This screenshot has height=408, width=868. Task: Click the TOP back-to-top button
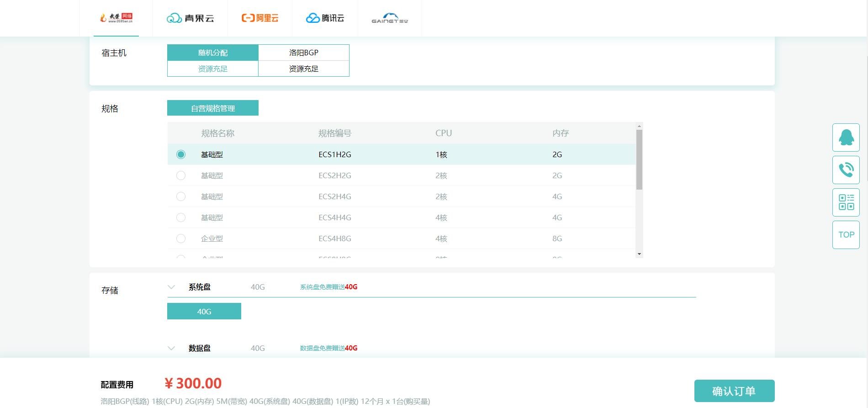tap(846, 235)
